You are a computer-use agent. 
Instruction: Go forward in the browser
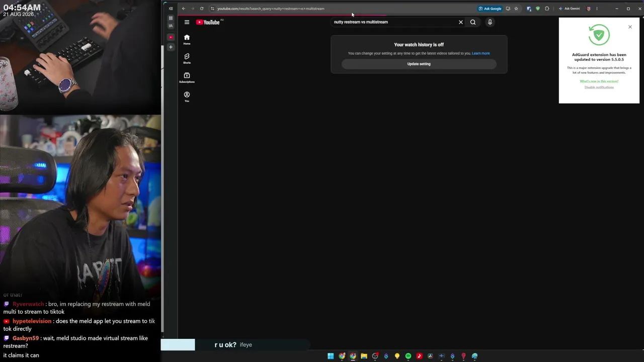pyautogui.click(x=192, y=9)
